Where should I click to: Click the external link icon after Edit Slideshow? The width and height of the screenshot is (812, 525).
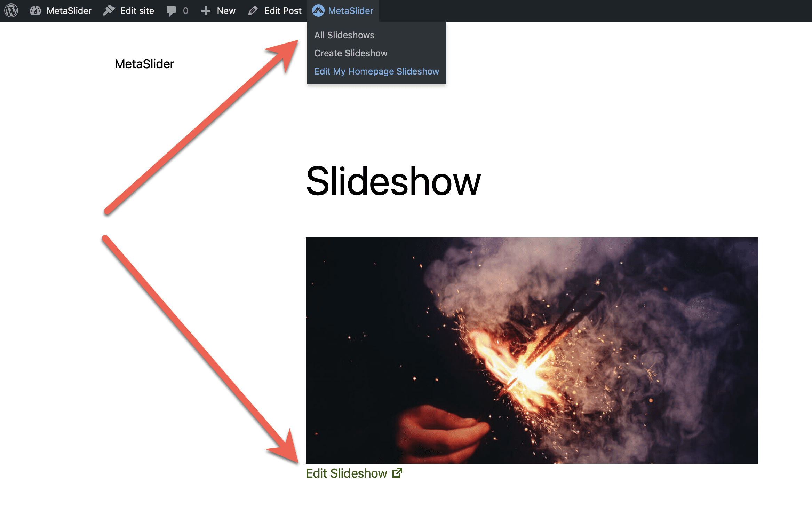[x=397, y=473]
